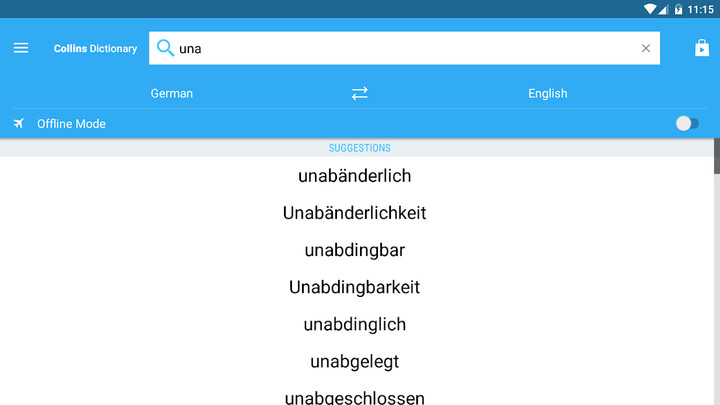The image size is (720, 405).
Task: Select the unabgelegt suggestion
Action: pyautogui.click(x=354, y=361)
